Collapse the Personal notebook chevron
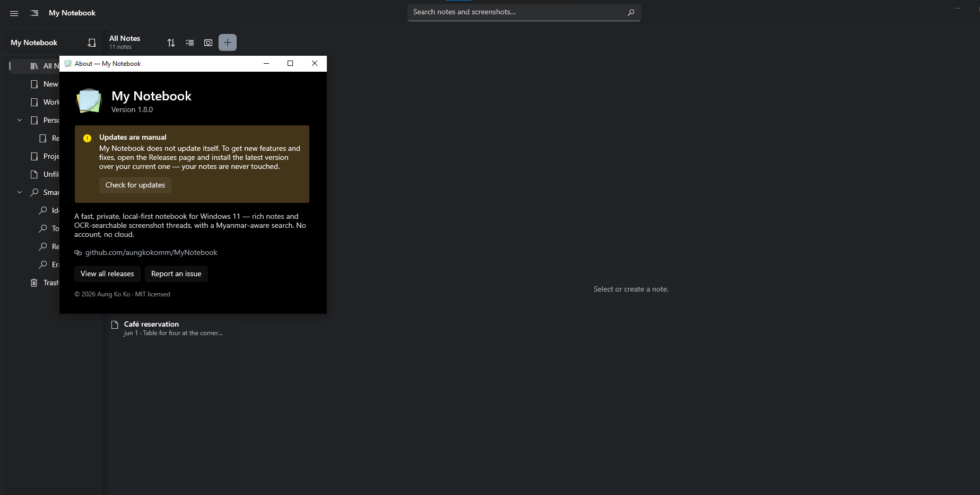The height and width of the screenshot is (495, 980). coord(20,120)
